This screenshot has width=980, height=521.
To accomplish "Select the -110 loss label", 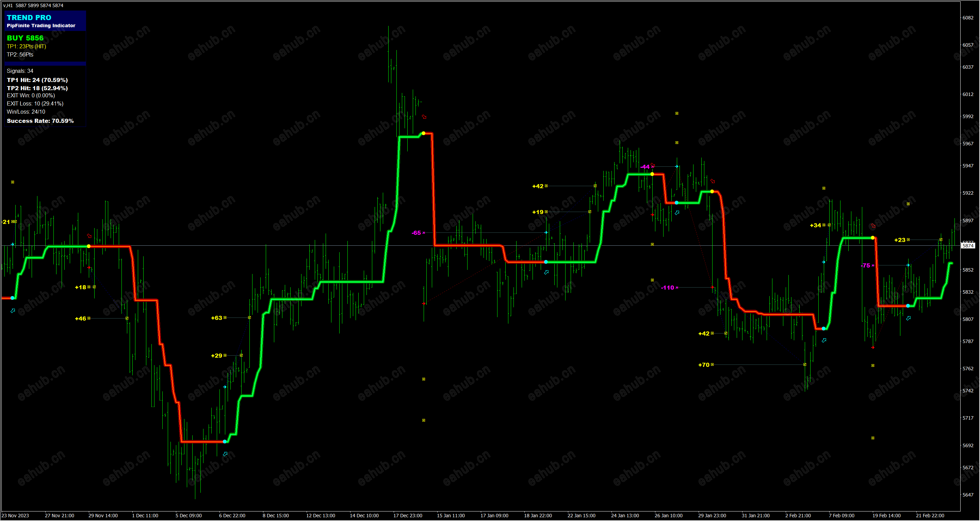I will pyautogui.click(x=668, y=288).
